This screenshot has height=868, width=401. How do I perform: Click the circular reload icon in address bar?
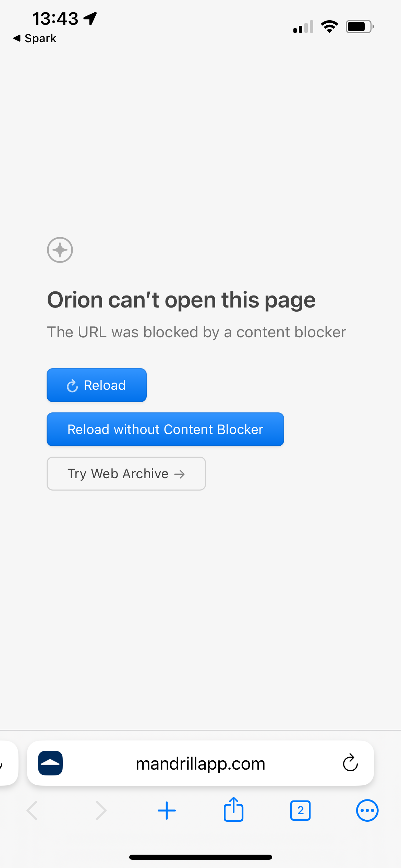point(350,763)
